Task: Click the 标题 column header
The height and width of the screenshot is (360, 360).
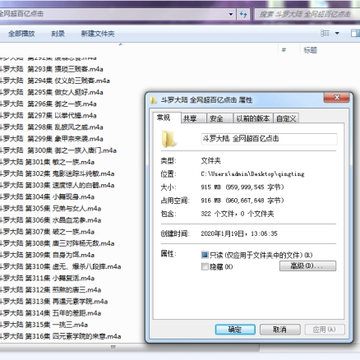Action: (x=310, y=50)
